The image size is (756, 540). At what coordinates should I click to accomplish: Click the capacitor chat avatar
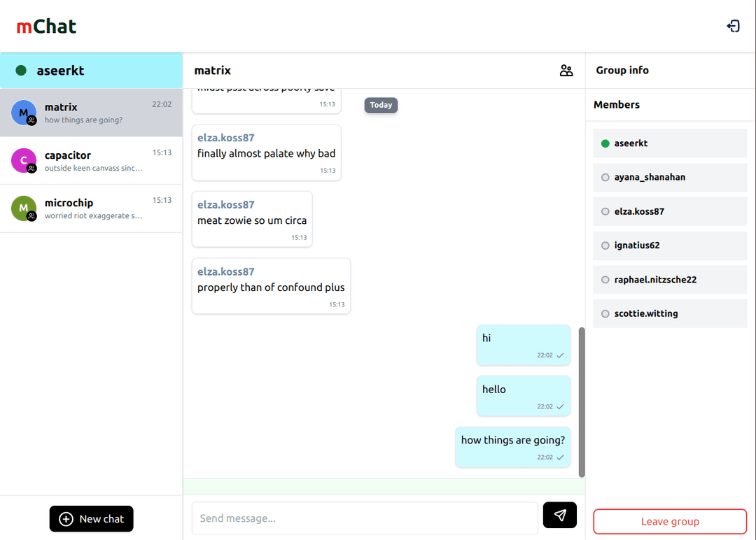point(24,161)
